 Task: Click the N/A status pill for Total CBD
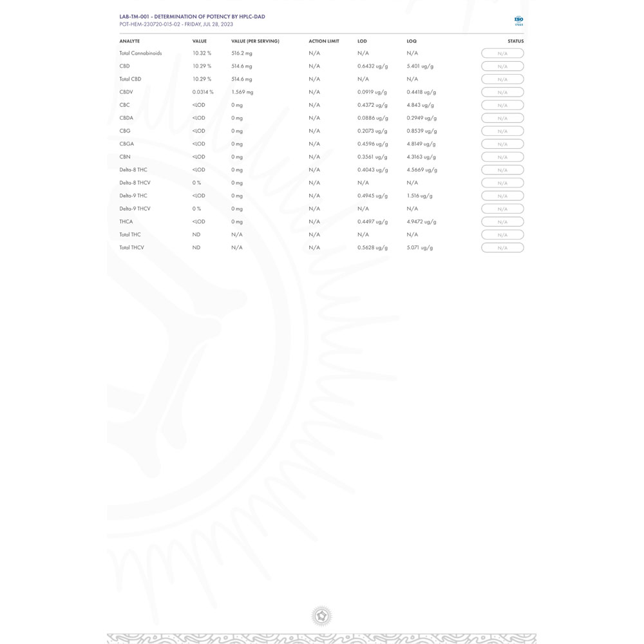coord(502,79)
